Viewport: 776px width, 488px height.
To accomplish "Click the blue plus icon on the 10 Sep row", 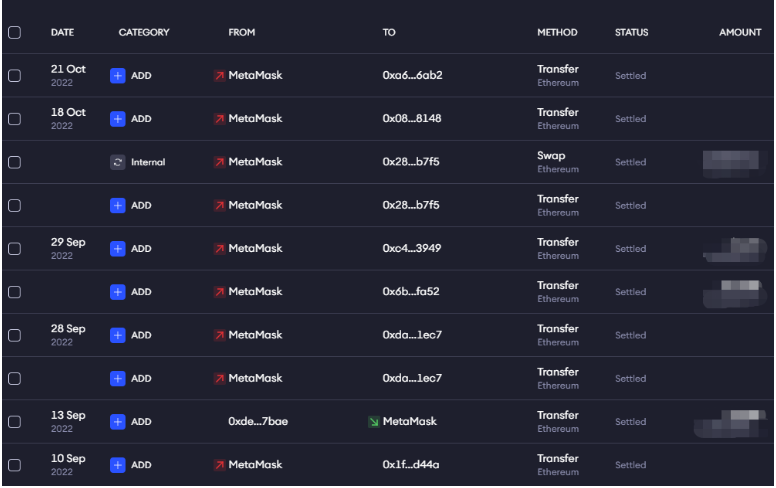I will (117, 465).
